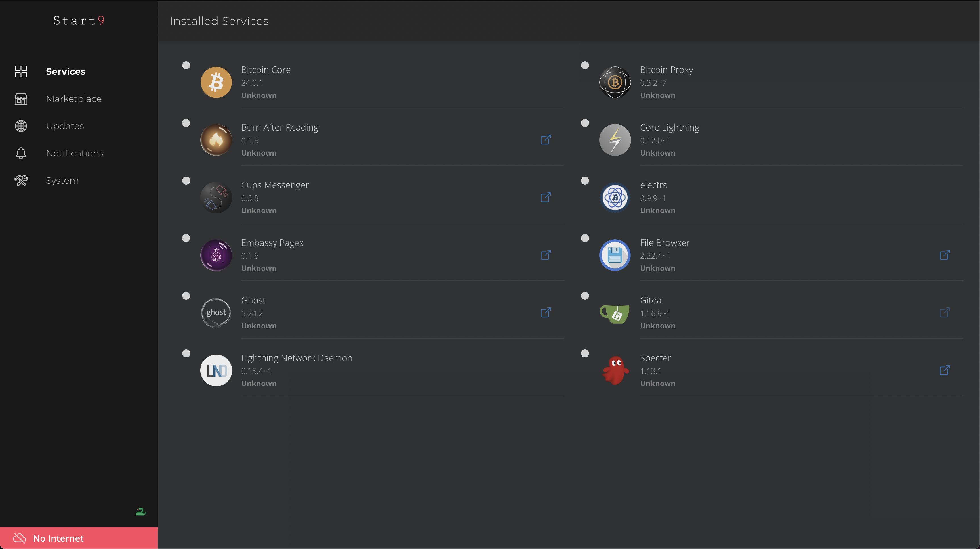
Task: Open Notifications in the sidebar
Action: (75, 153)
